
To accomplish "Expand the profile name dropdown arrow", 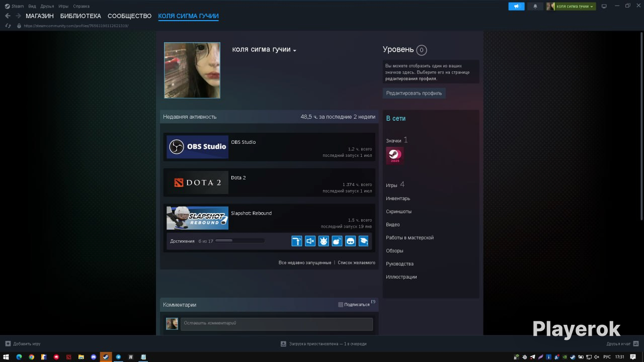I will [x=295, y=51].
